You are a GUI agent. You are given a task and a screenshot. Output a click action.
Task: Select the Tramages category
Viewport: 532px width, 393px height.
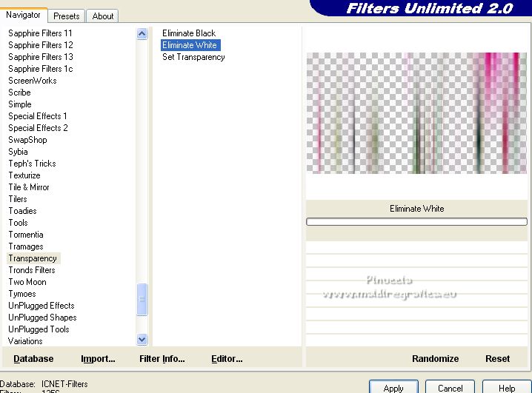26,246
